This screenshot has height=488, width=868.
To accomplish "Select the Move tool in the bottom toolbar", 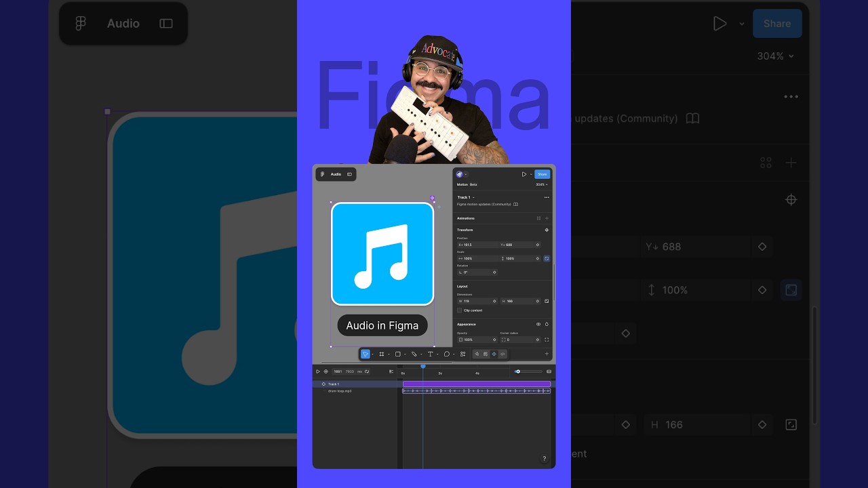I will click(x=366, y=354).
